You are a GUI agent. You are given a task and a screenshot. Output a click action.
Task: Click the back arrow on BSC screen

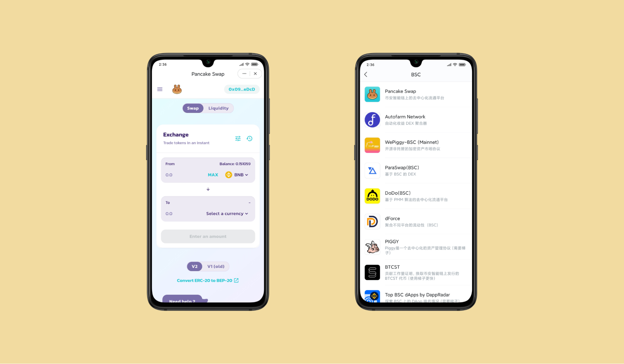(366, 74)
